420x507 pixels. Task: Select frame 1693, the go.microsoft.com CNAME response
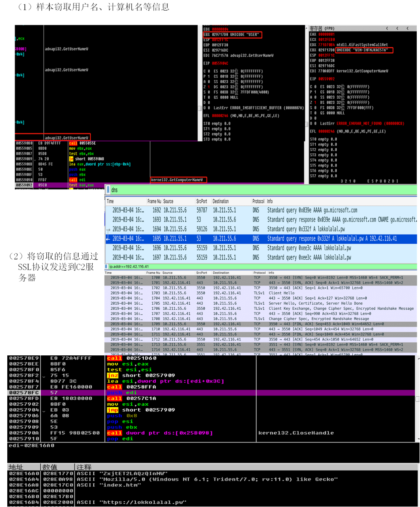(x=261, y=220)
